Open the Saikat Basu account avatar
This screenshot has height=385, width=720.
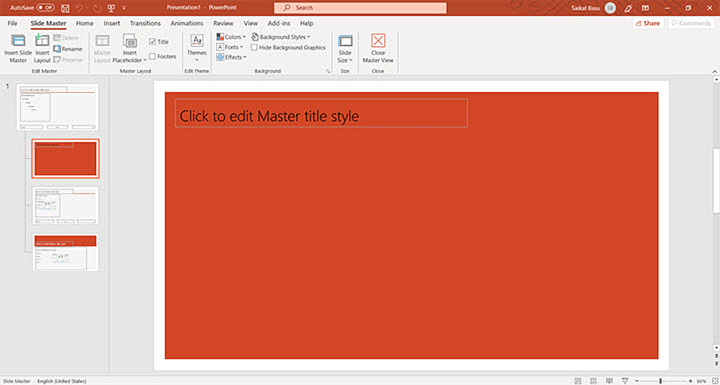click(610, 8)
